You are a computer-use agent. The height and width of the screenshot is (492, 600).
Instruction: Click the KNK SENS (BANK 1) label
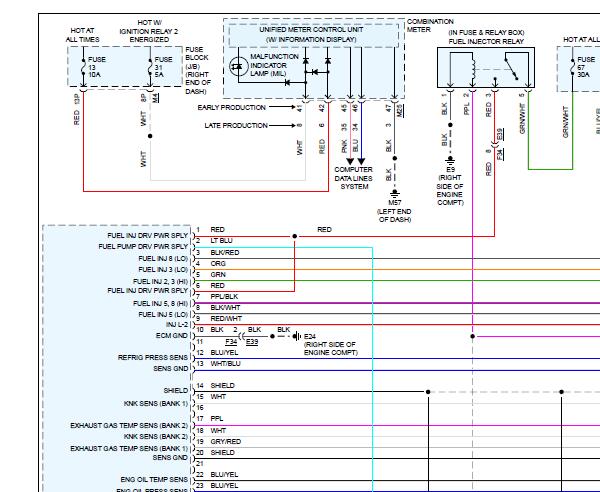coord(156,404)
